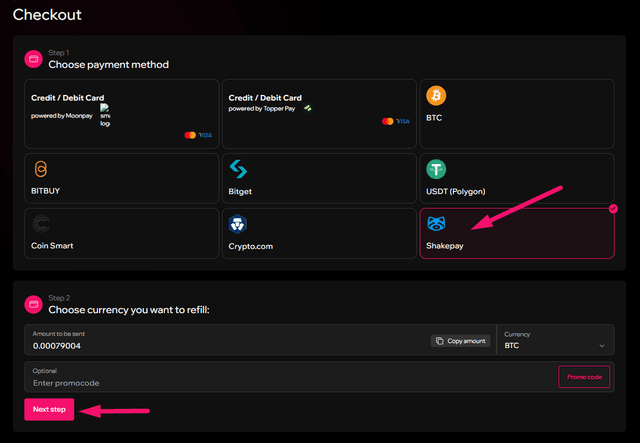Click the Currency dropdown chevron arrow

[602, 346]
